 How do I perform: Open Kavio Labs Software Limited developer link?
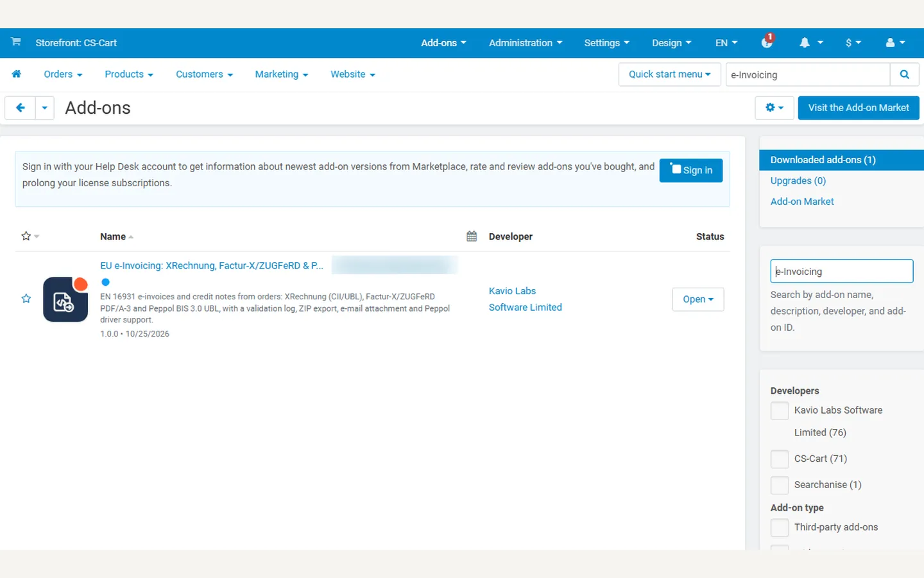[x=526, y=299]
